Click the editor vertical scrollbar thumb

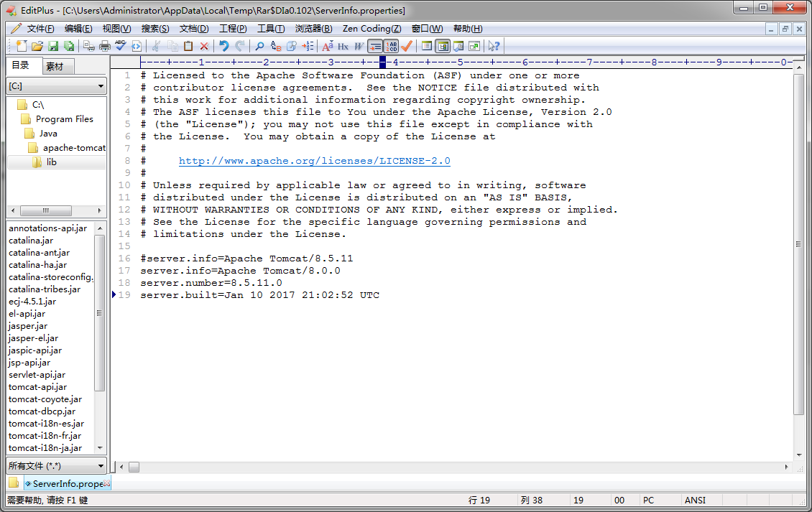(x=798, y=244)
